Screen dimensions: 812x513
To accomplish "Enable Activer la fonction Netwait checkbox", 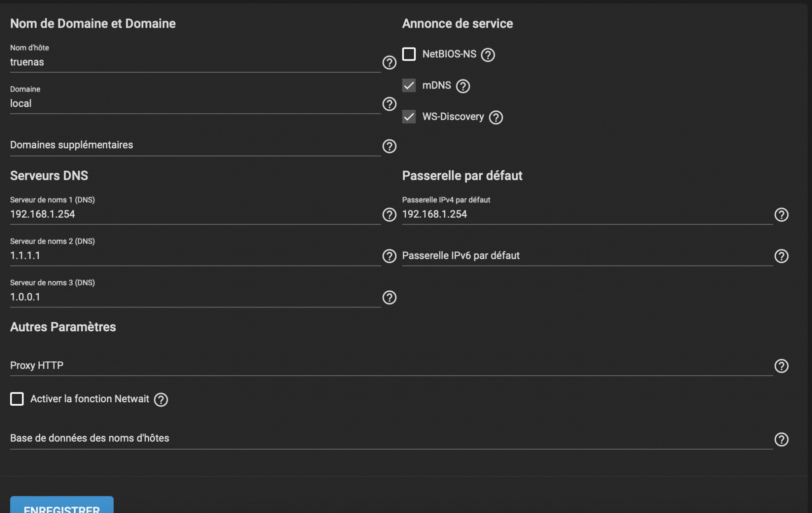I will click(17, 399).
